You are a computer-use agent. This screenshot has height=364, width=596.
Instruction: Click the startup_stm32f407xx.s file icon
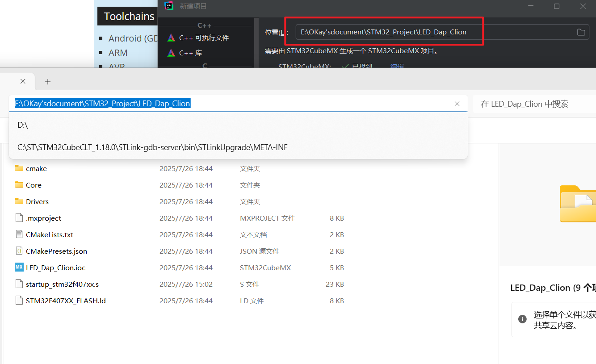tap(19, 284)
